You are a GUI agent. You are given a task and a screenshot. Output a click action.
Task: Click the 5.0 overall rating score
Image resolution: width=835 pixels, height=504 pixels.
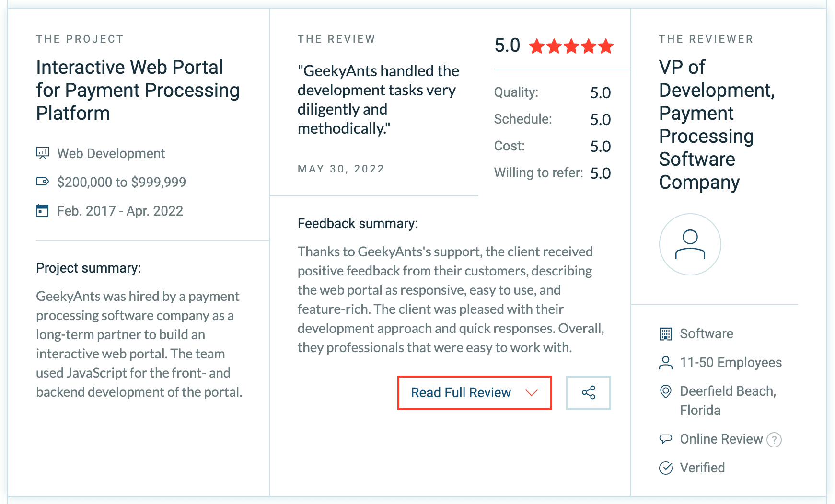[x=507, y=46]
